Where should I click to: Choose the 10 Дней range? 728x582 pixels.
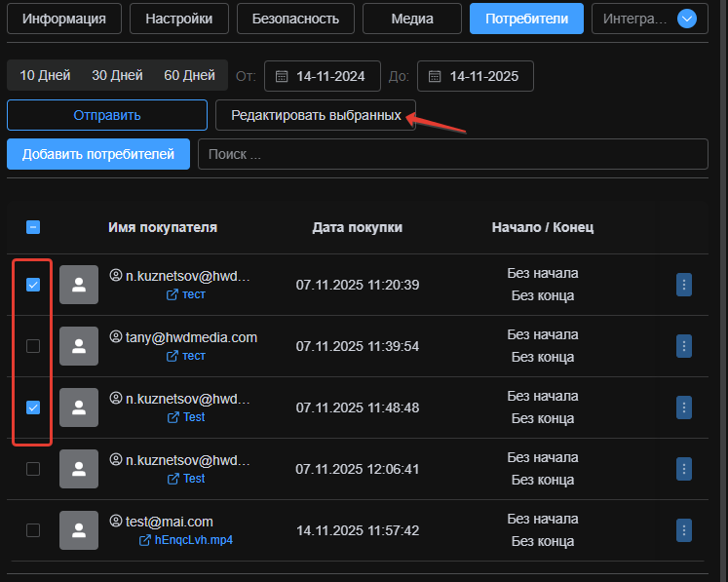coord(45,75)
